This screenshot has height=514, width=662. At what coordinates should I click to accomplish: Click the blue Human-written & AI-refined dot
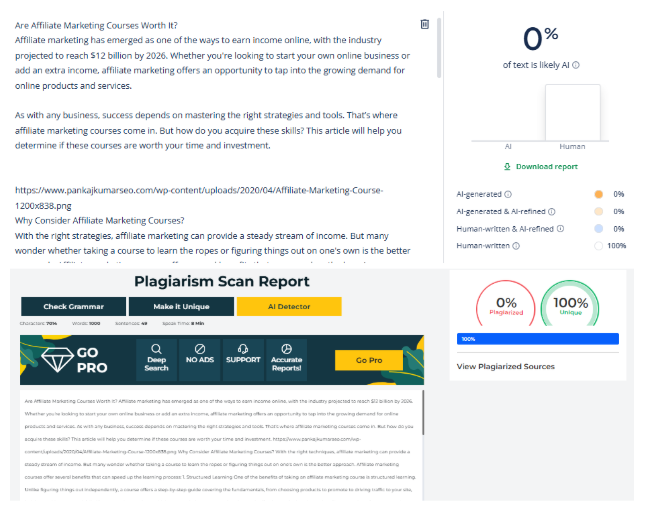click(x=598, y=229)
